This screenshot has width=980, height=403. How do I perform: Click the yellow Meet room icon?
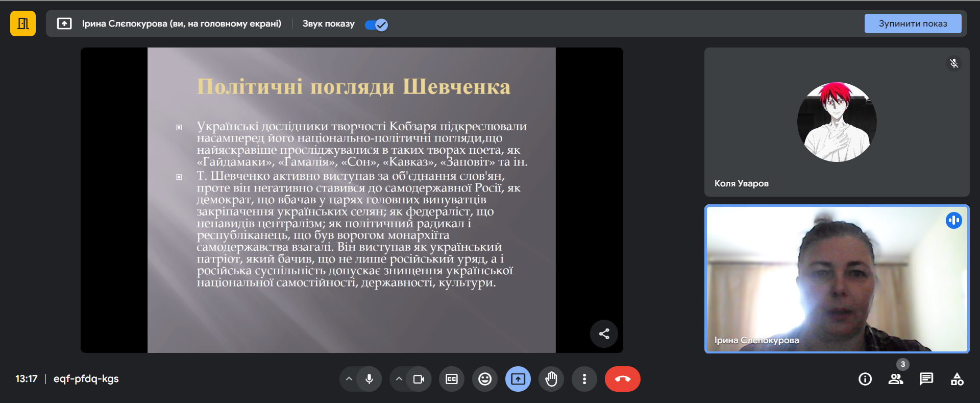tap(23, 23)
